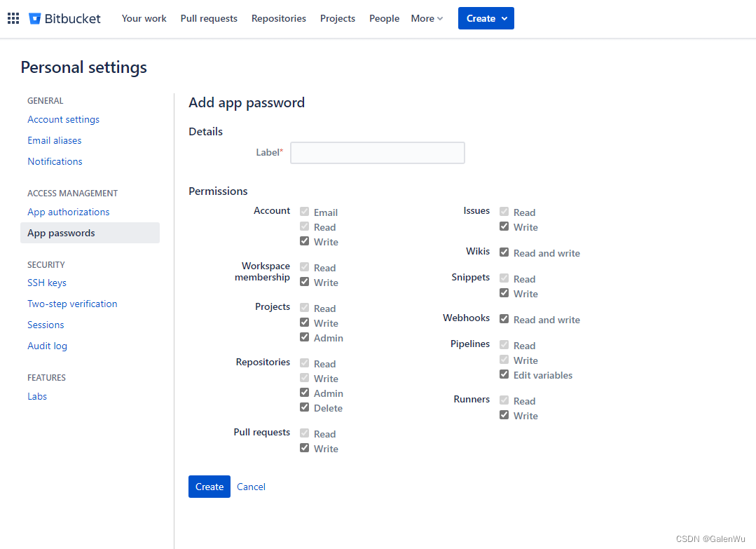
Task: Open the Repositories menu item
Action: [x=278, y=18]
